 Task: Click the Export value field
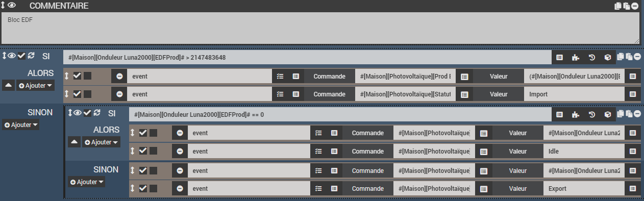click(x=584, y=189)
